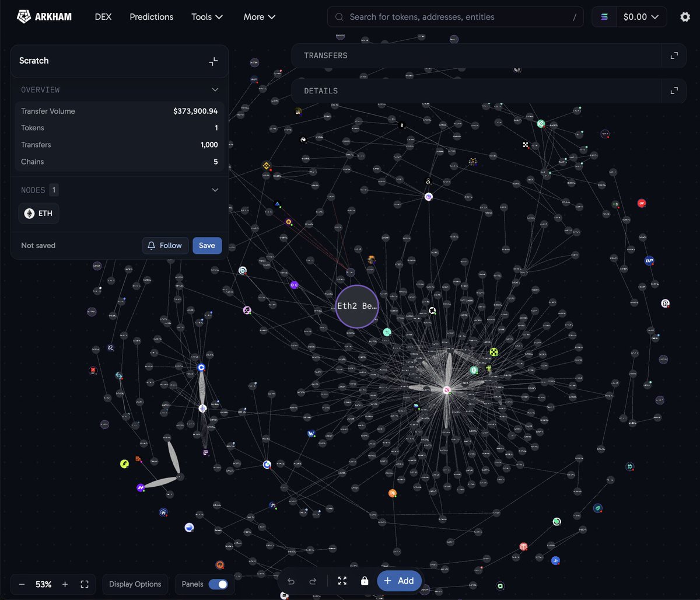Zoom in with the plus button
700x600 pixels.
[65, 584]
